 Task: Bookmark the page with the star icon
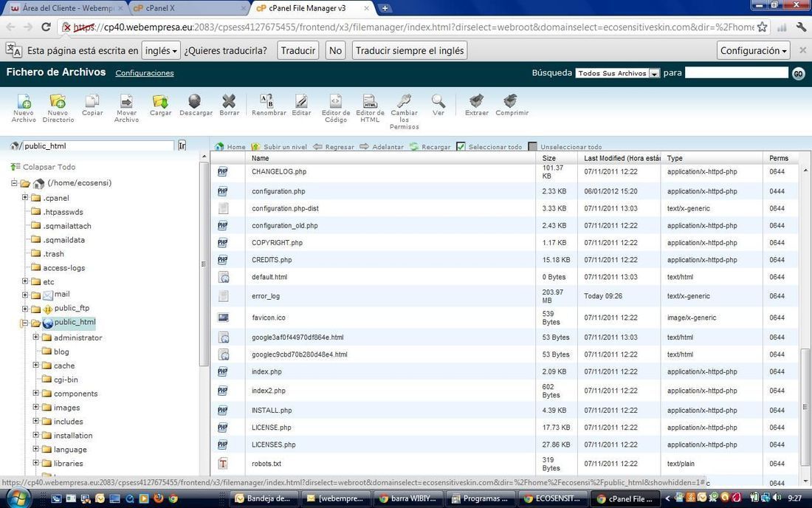[763, 27]
